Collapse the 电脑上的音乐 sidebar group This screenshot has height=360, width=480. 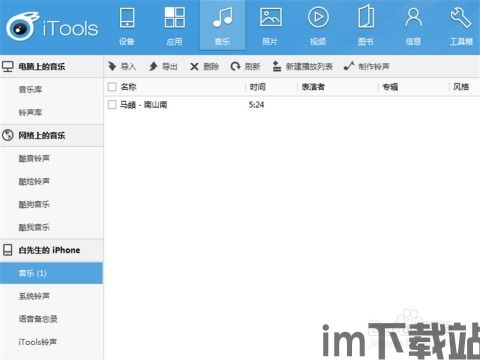tap(52, 67)
